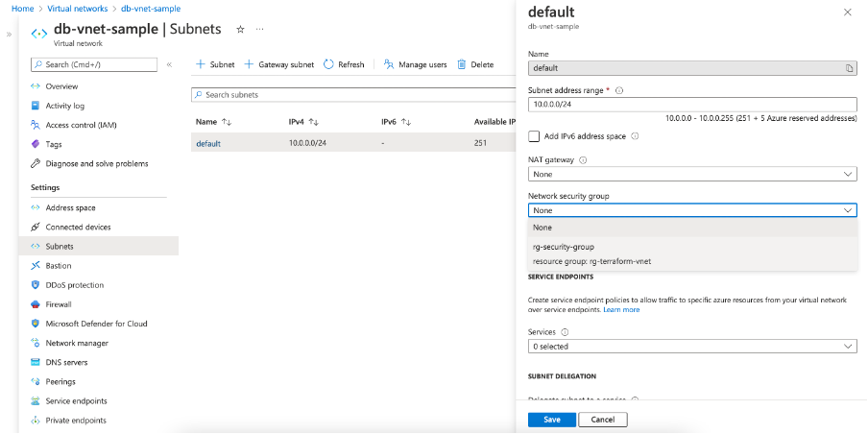Click the Microsoft Defender for Cloud icon

coord(36,324)
